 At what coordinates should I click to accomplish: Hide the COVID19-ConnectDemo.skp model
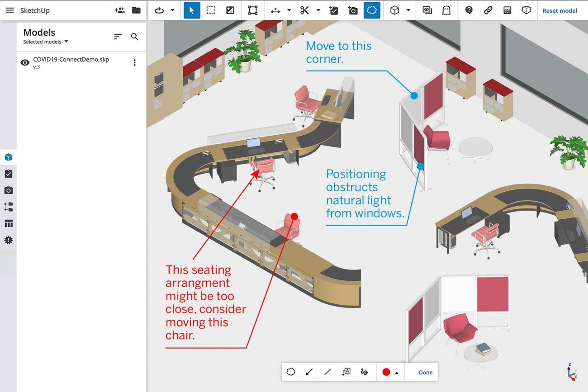coord(25,63)
